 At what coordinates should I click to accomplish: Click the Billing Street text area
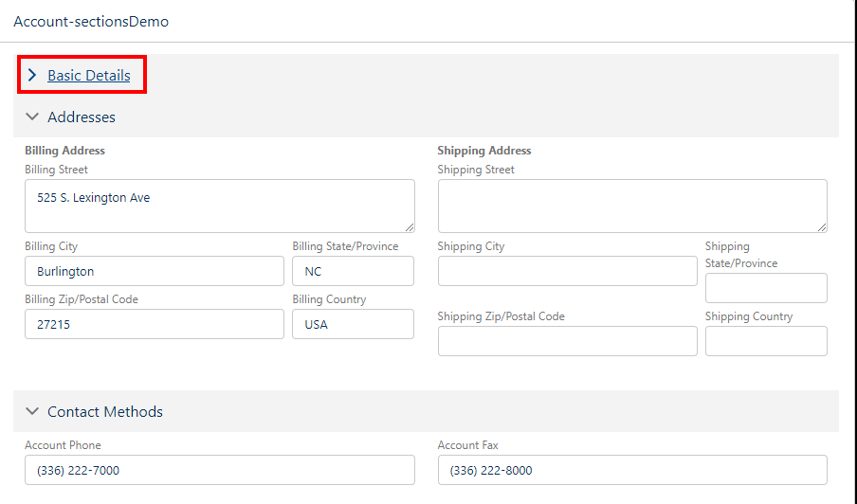pos(220,206)
